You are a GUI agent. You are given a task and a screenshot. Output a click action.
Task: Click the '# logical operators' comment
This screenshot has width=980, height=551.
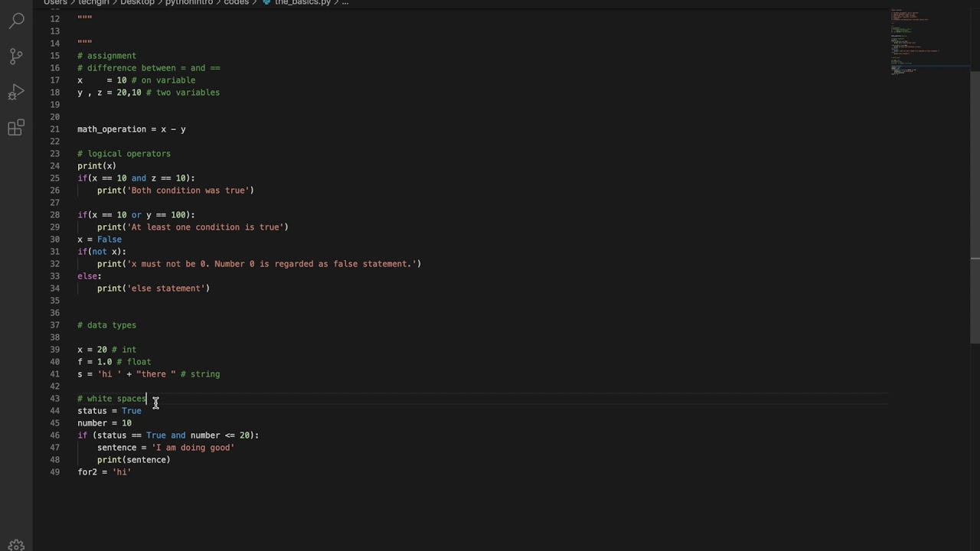(124, 154)
